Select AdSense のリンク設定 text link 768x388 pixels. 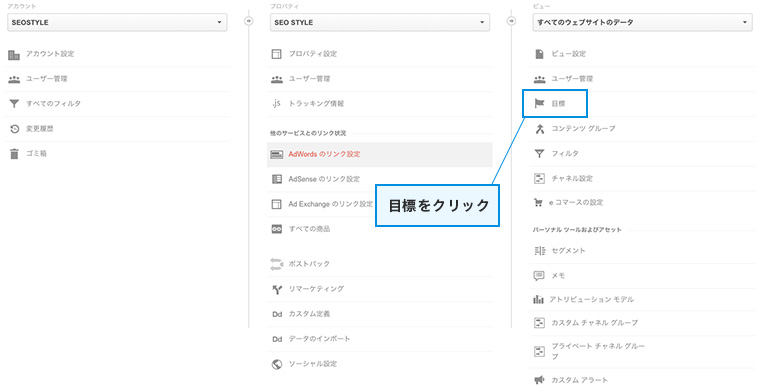coord(324,179)
